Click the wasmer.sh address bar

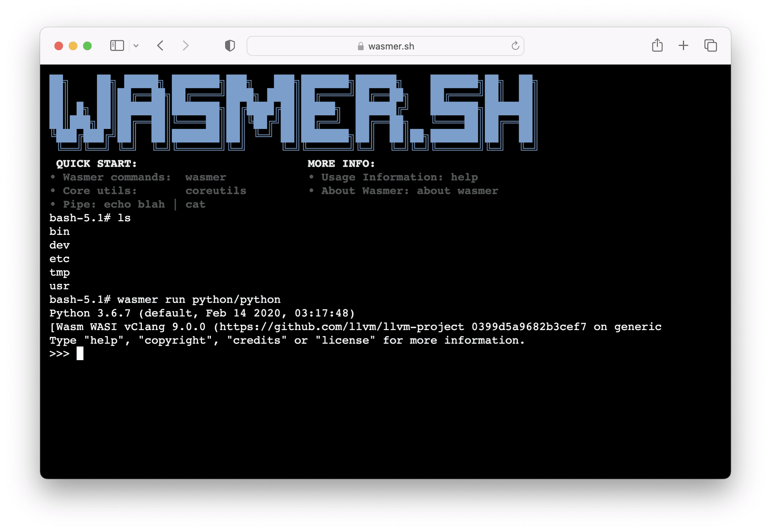point(385,46)
